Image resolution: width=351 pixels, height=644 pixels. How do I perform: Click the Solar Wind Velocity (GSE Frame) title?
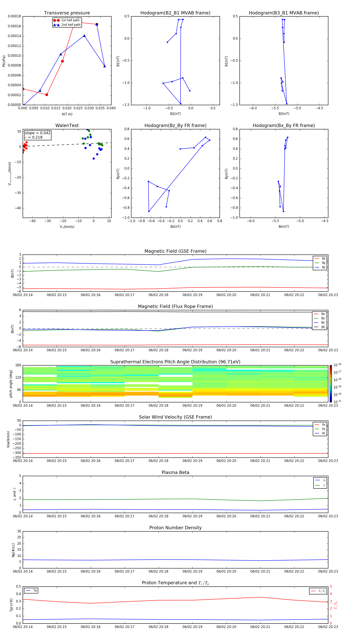tap(175, 417)
